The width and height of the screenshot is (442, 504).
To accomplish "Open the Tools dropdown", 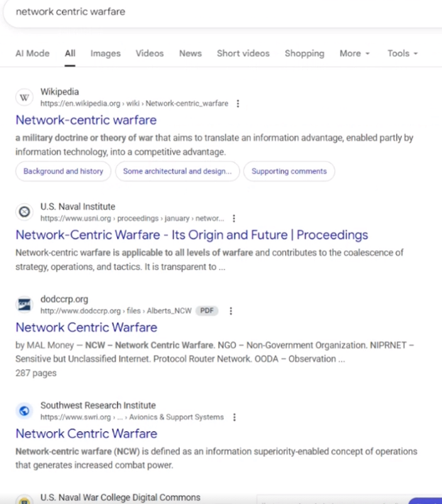I will point(402,53).
